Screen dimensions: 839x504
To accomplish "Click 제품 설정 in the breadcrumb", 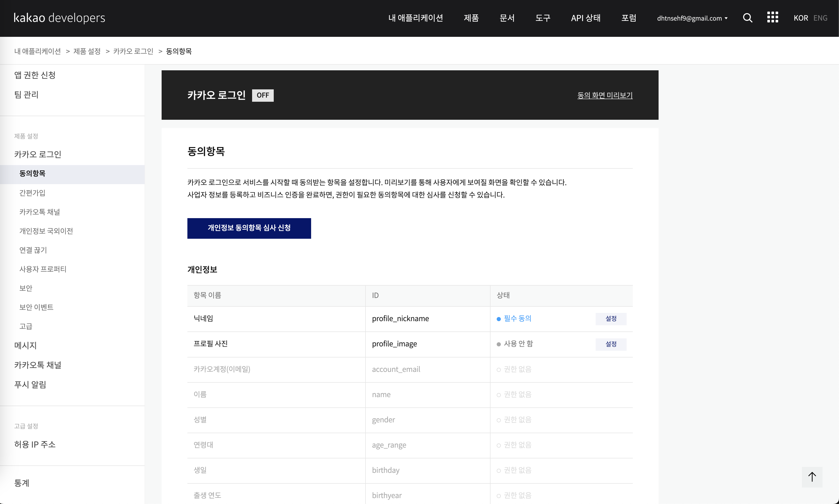I will (x=87, y=51).
